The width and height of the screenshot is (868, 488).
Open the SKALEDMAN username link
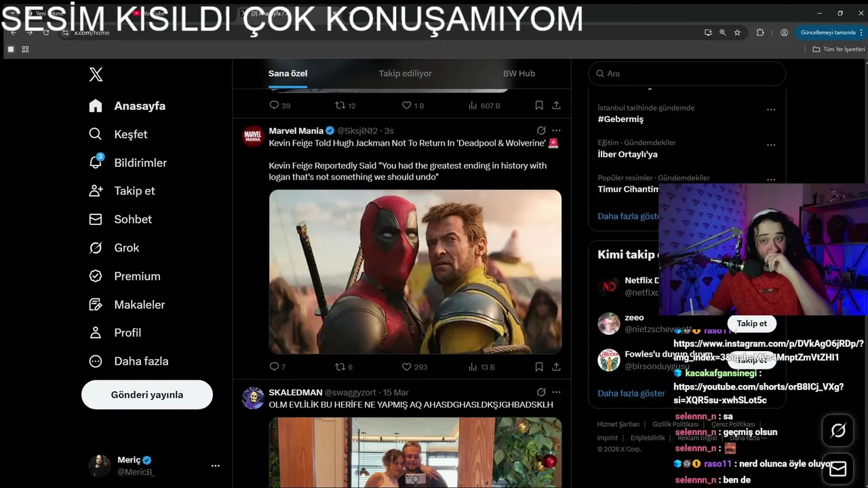(x=295, y=392)
